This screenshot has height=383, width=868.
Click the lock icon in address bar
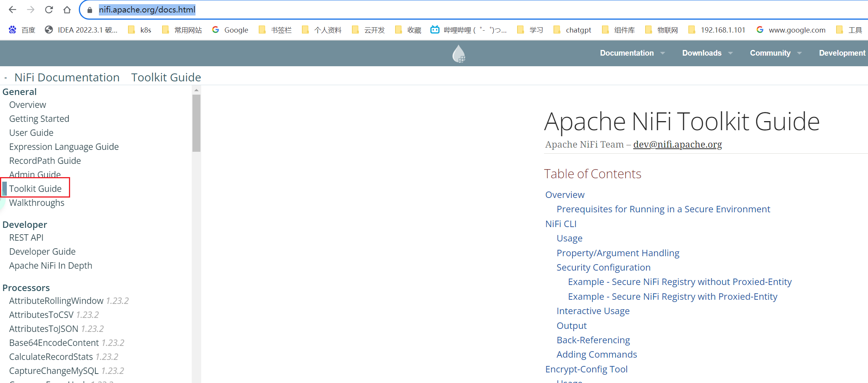(x=90, y=10)
